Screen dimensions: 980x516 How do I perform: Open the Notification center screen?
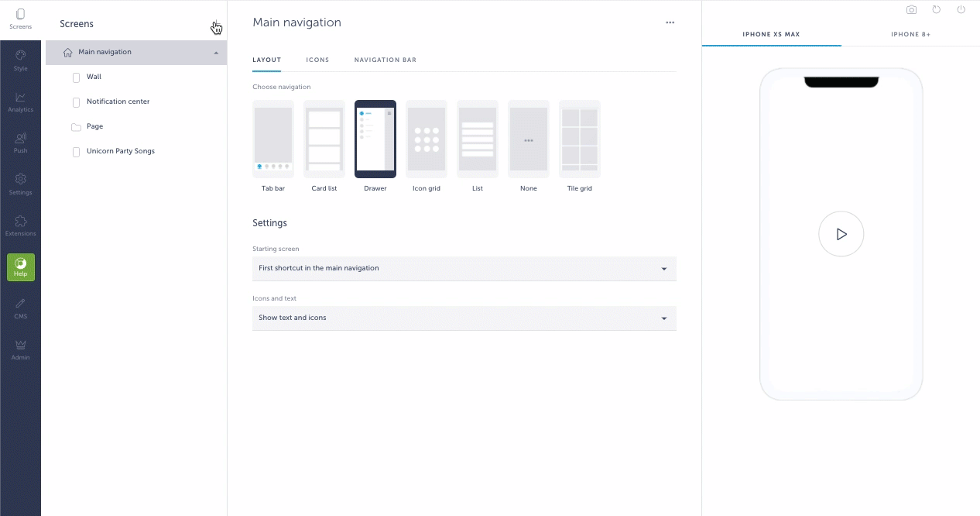point(118,101)
